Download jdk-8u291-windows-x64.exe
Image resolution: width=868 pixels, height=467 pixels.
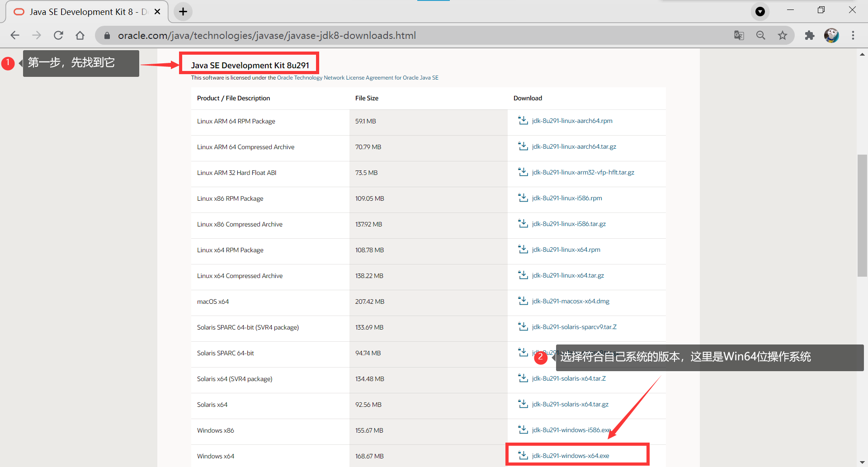point(571,456)
